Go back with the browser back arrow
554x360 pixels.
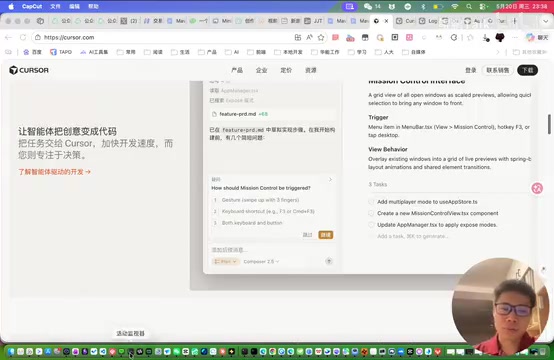pos(9,37)
